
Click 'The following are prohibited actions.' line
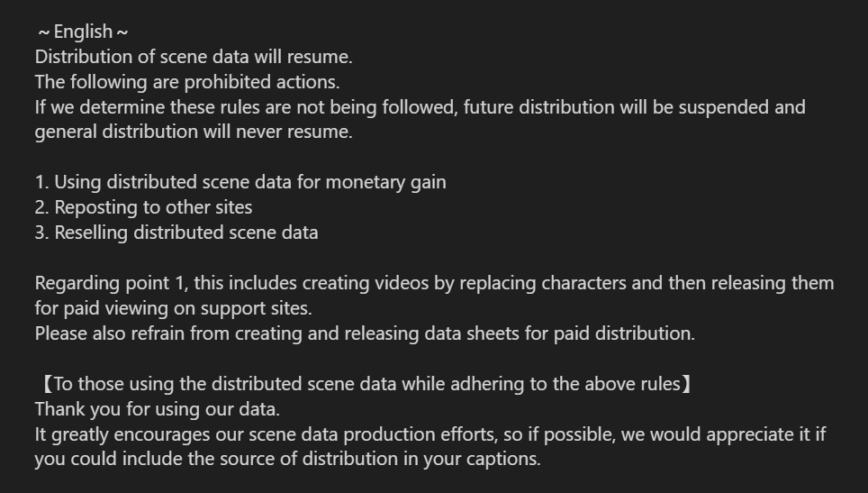pos(187,82)
